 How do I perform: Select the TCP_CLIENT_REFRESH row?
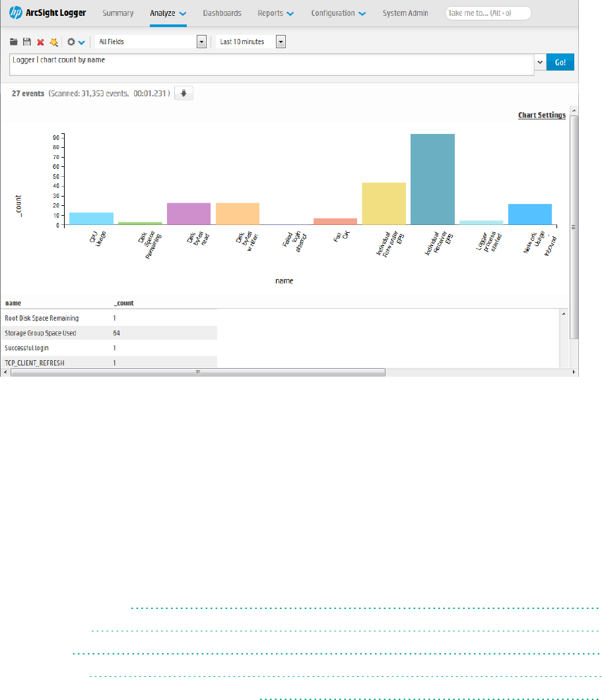[109, 362]
